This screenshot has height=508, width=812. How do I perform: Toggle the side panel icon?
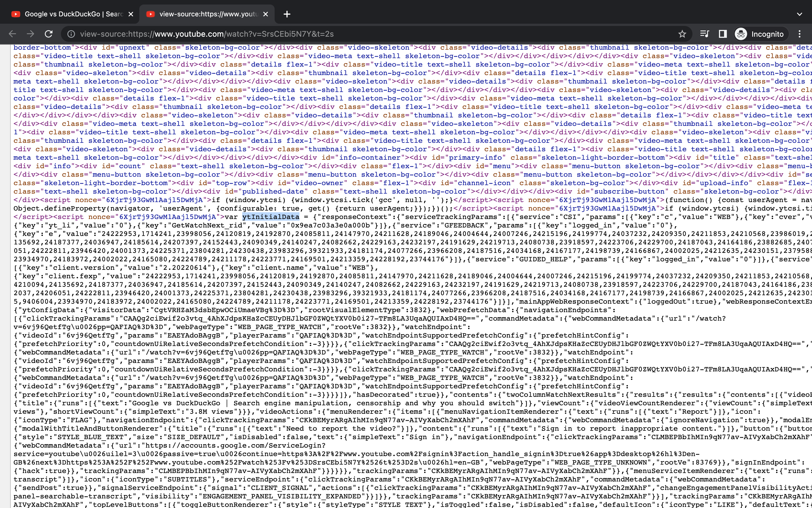[722, 34]
